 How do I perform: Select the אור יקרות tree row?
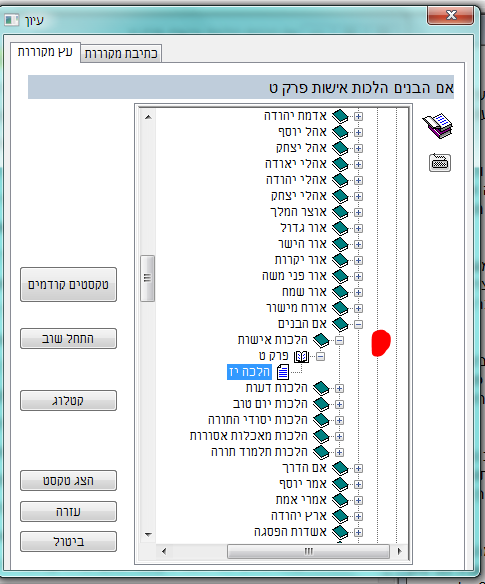(301, 260)
